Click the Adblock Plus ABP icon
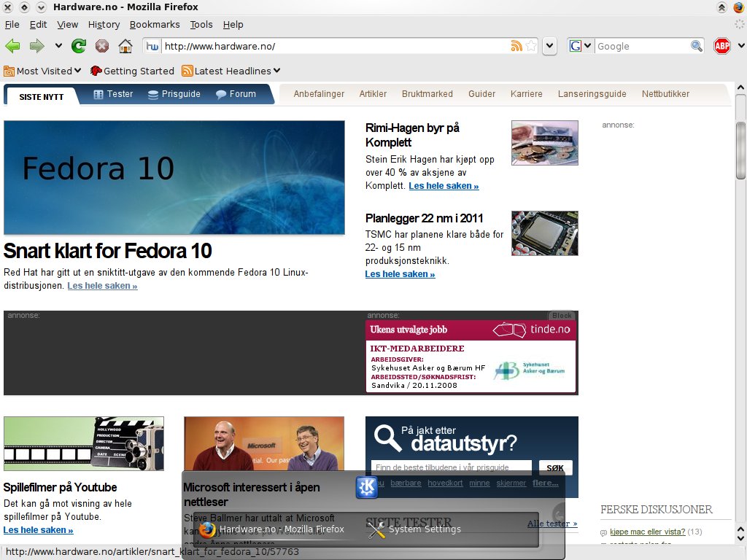This screenshot has width=747, height=560. [721, 46]
